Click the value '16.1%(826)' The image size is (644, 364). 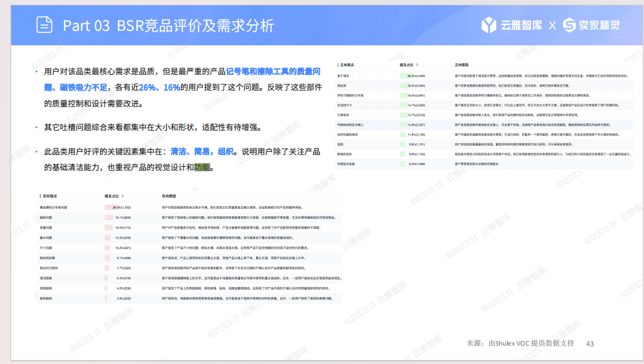[123, 217]
